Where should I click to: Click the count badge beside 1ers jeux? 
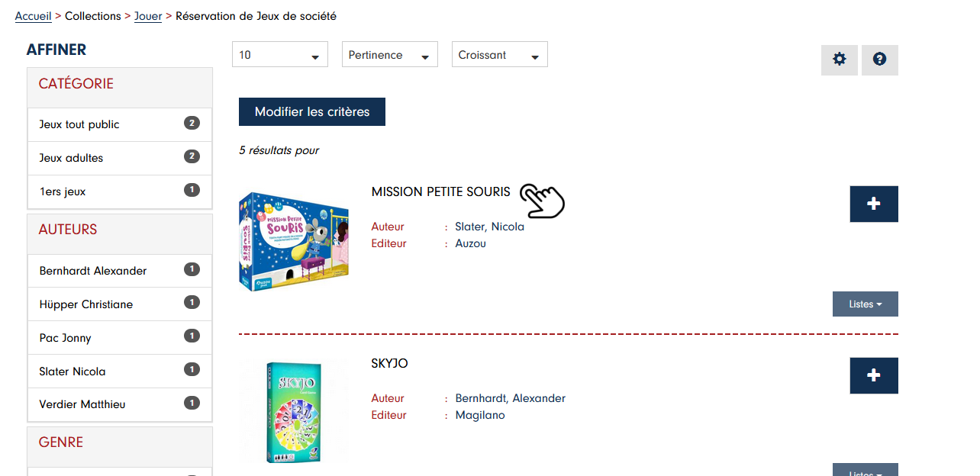click(x=192, y=190)
